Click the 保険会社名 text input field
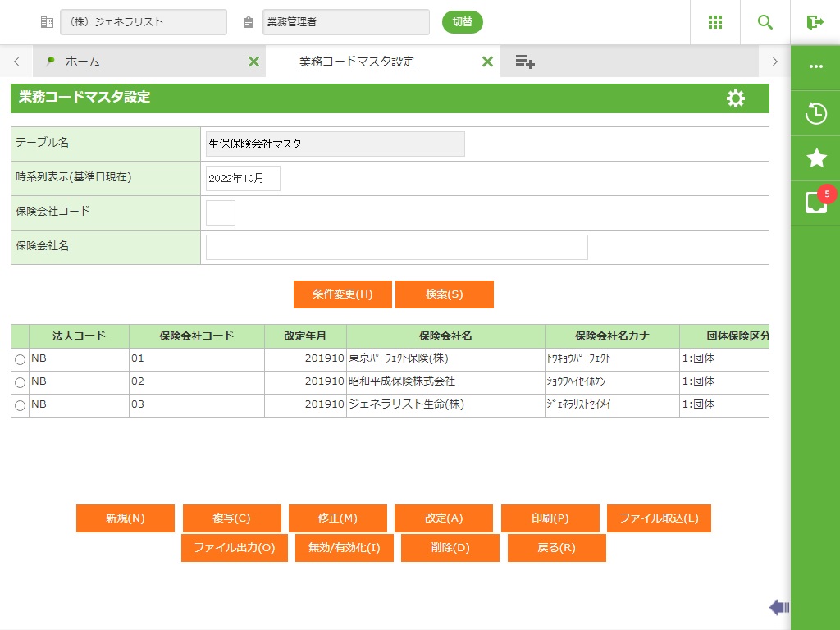The height and width of the screenshot is (630, 840). tap(396, 247)
